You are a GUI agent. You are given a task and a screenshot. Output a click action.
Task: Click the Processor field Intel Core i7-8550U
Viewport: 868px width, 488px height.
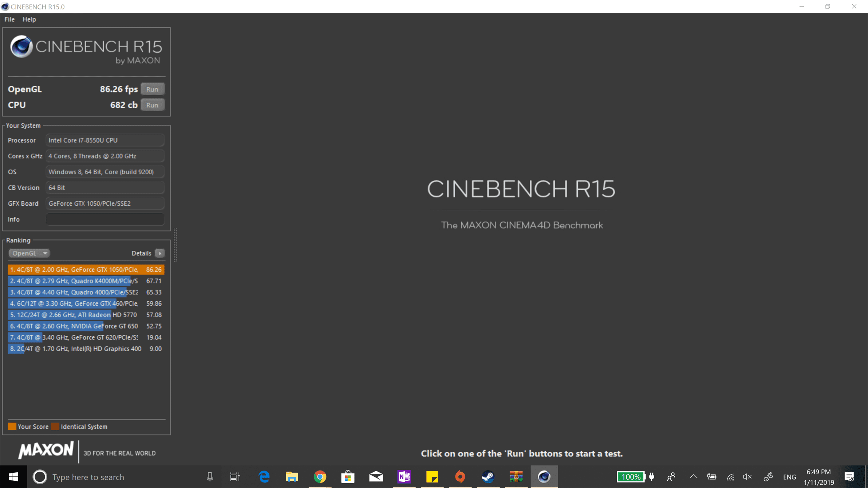105,140
